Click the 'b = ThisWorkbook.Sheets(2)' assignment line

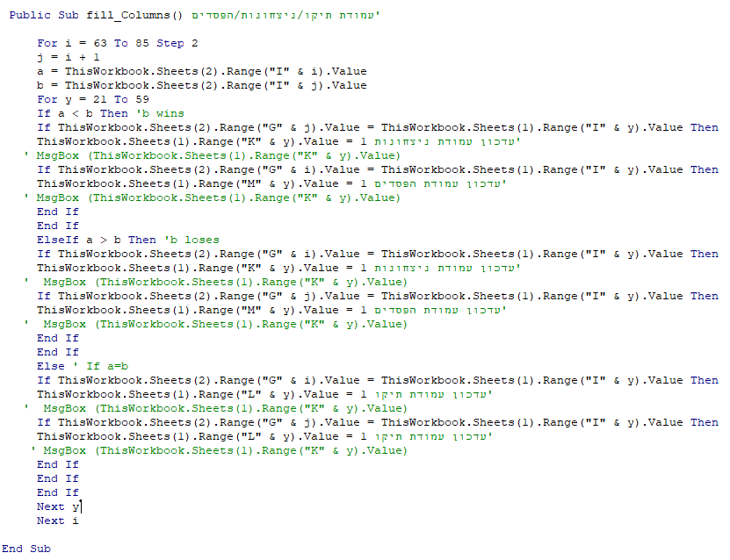[201, 85]
